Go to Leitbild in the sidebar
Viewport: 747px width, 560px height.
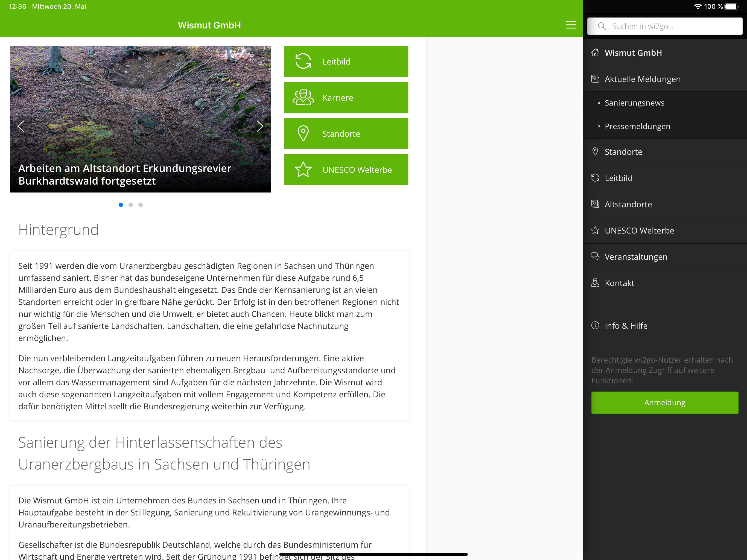coord(665,178)
